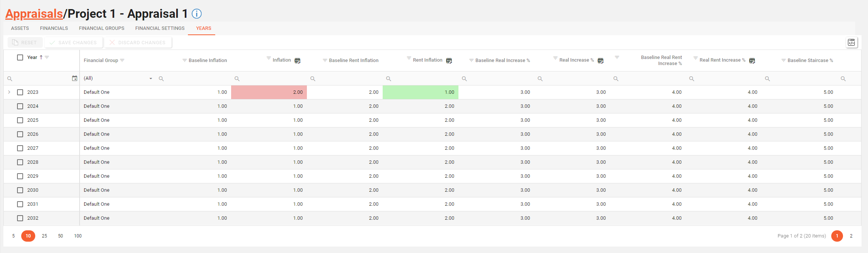Tick the checkbox for year 2025
The height and width of the screenshot is (253, 868).
point(20,120)
